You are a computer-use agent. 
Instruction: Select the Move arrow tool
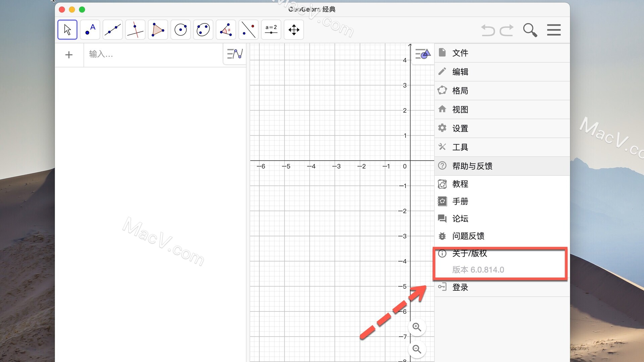tap(67, 30)
